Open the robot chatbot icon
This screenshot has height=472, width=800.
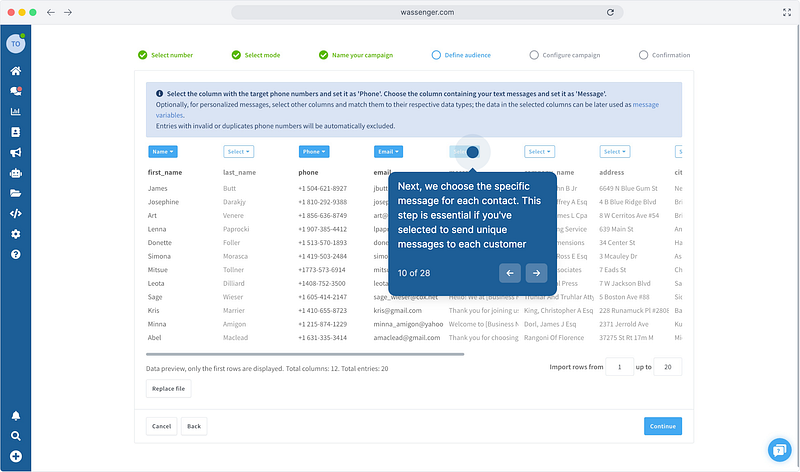pyautogui.click(x=16, y=173)
